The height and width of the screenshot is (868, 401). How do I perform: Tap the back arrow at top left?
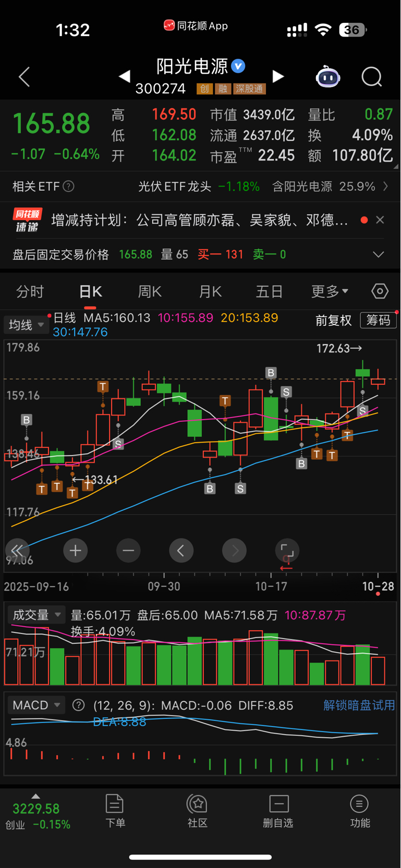[x=24, y=77]
